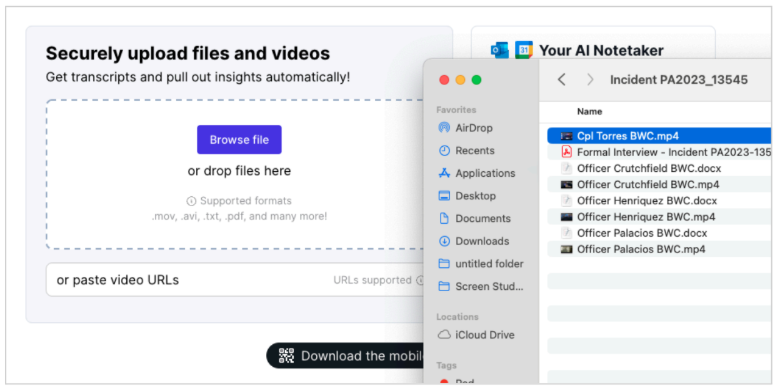Viewport: 776px width, 390px height.
Task: Click the Officer Crutchfield BWC.docx document icon
Action: [x=566, y=168]
